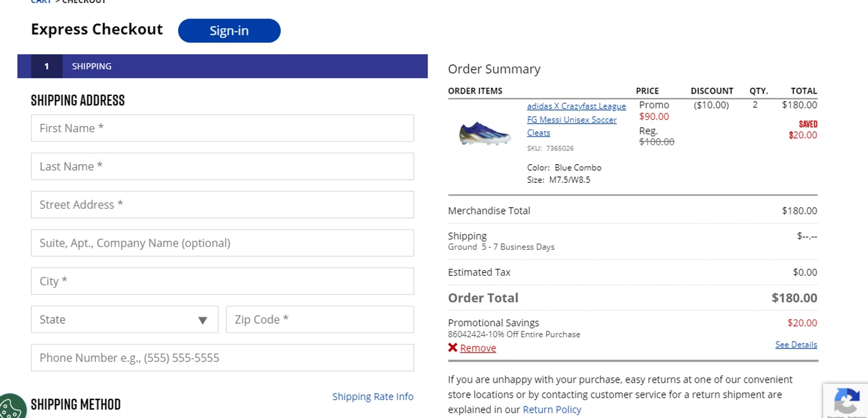Click the soccer cleat product thumbnail
The width and height of the screenshot is (868, 418).
pyautogui.click(x=485, y=134)
